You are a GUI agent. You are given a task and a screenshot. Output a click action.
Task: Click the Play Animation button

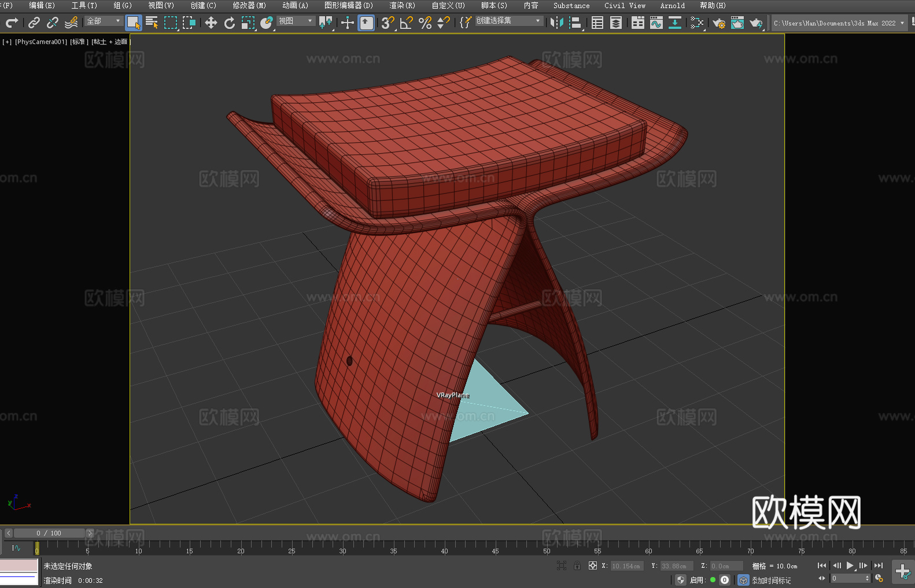click(x=850, y=565)
